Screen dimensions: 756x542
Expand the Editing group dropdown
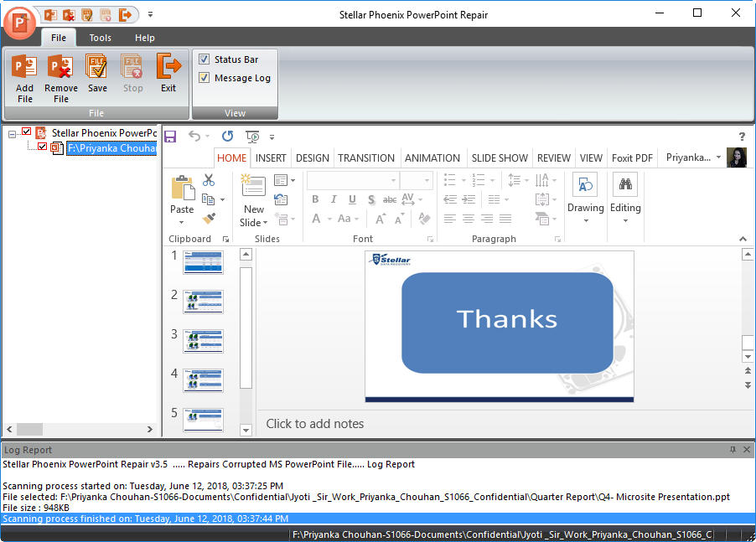[625, 220]
